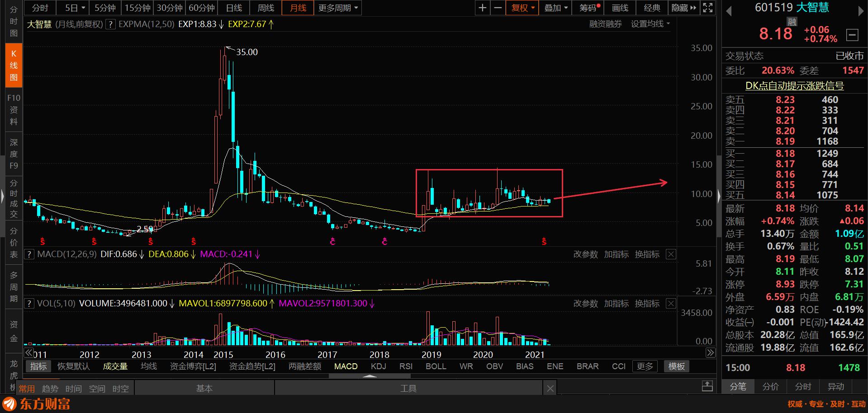Open 深度F9 in left sidebar
This screenshot has width=868, height=413.
[14, 154]
